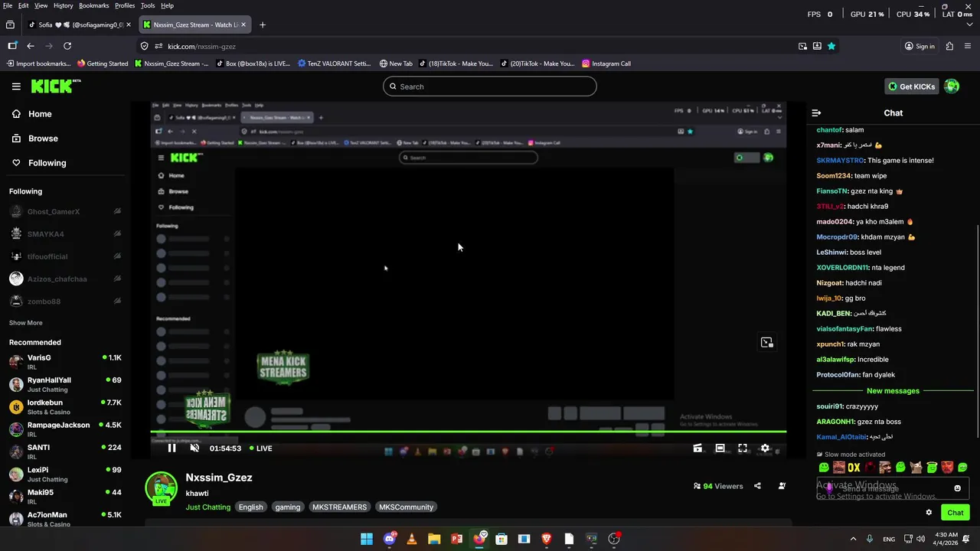
Task: Open TenZ VALORANT Settings bookmark
Action: (334, 64)
